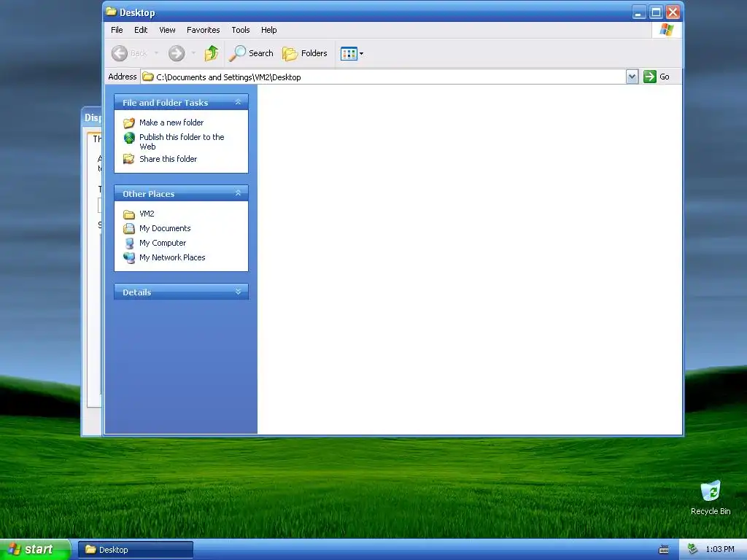Click the Make a new folder icon
The width and height of the screenshot is (747, 560).
[x=129, y=122]
